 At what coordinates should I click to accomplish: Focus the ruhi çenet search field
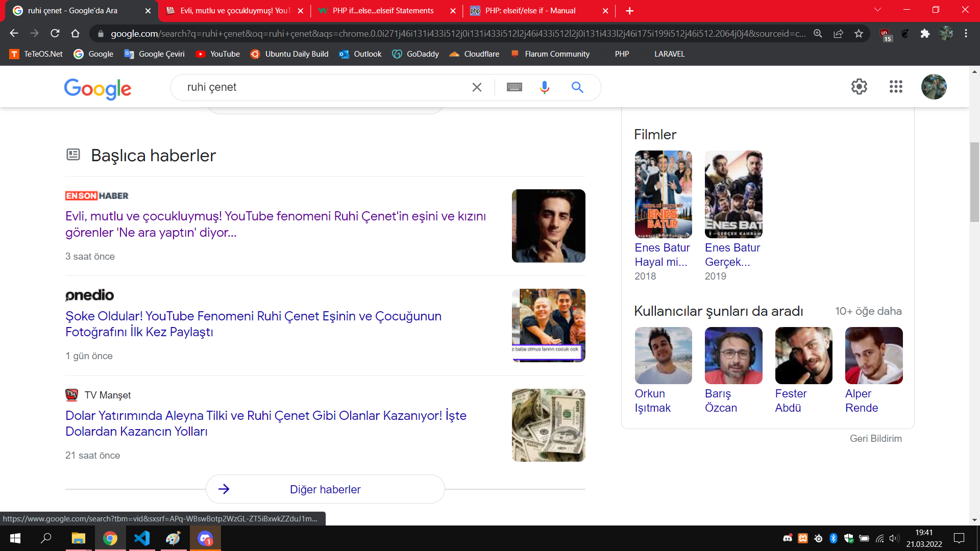click(327, 87)
